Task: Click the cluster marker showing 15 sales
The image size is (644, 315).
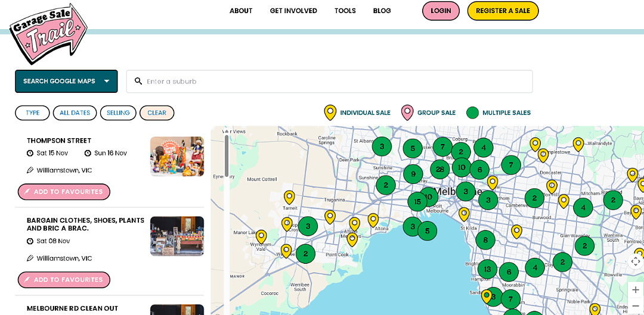Action: (417, 201)
